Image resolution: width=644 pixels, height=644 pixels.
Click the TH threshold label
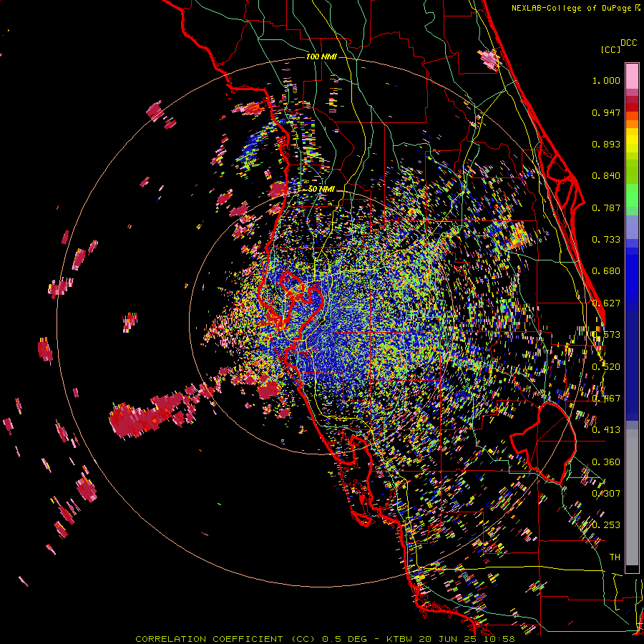(x=615, y=557)
